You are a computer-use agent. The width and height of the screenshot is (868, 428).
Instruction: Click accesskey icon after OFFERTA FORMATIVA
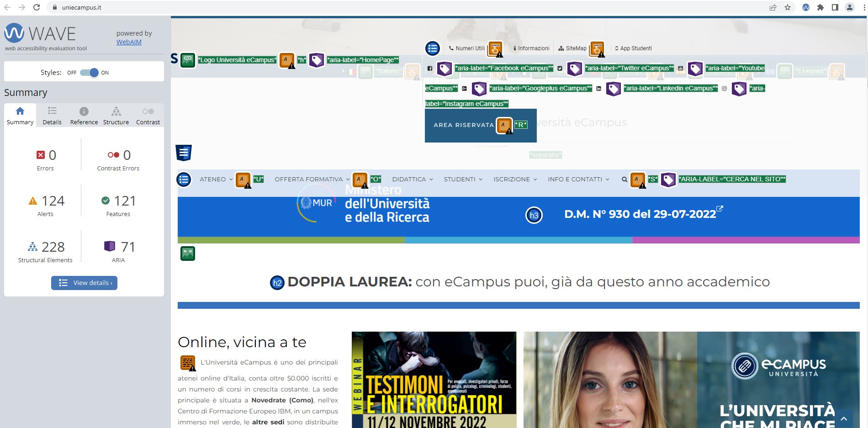[x=360, y=180]
